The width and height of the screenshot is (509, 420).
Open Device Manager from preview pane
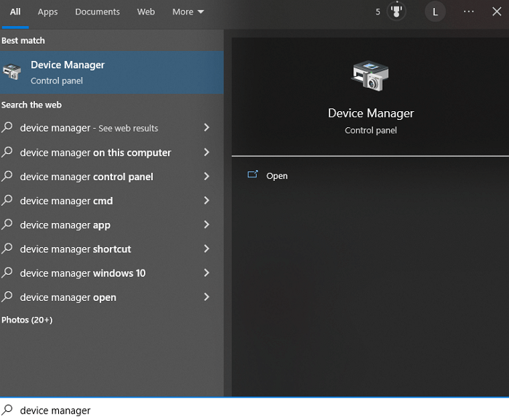(277, 176)
